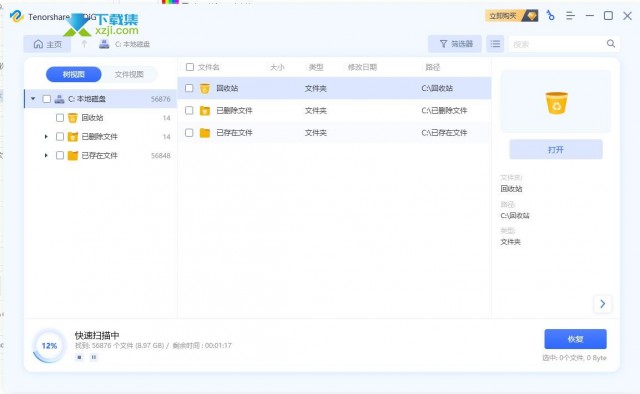The image size is (640, 394).
Task: Select 已删除文件 item in tree
Action: [99, 136]
